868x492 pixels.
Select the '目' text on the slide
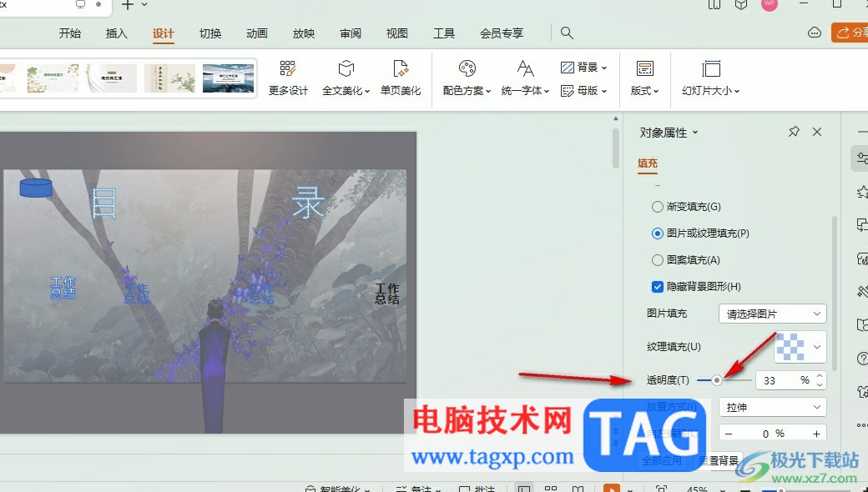click(104, 203)
